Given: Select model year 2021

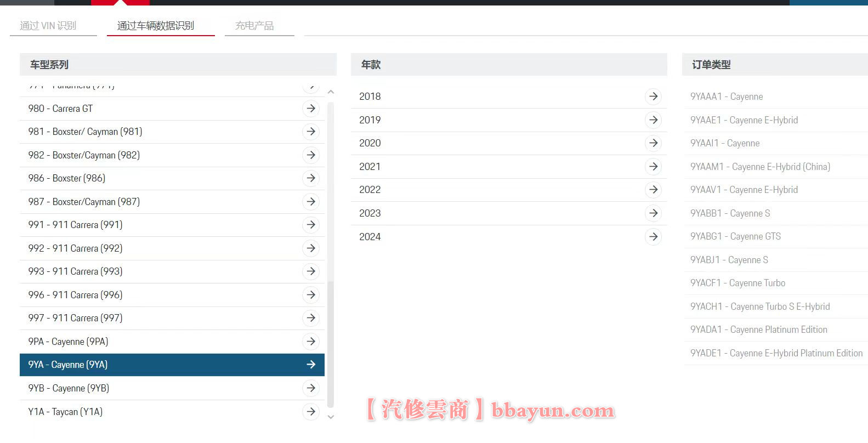Looking at the screenshot, I should [x=509, y=166].
